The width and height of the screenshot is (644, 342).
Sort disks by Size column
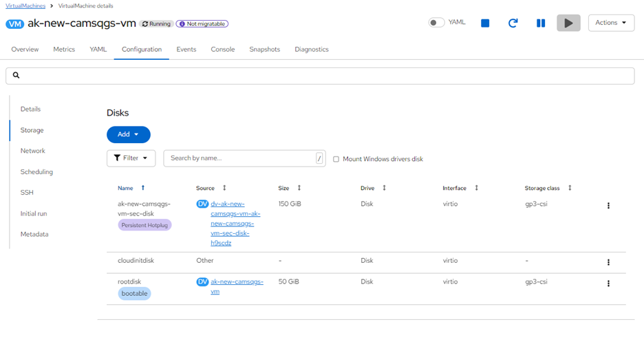pyautogui.click(x=299, y=188)
